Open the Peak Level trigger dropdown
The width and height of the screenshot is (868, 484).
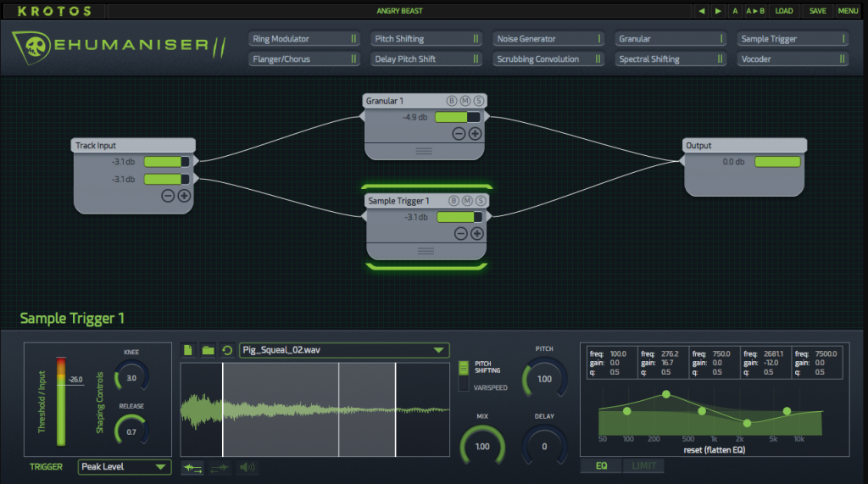coord(125,467)
